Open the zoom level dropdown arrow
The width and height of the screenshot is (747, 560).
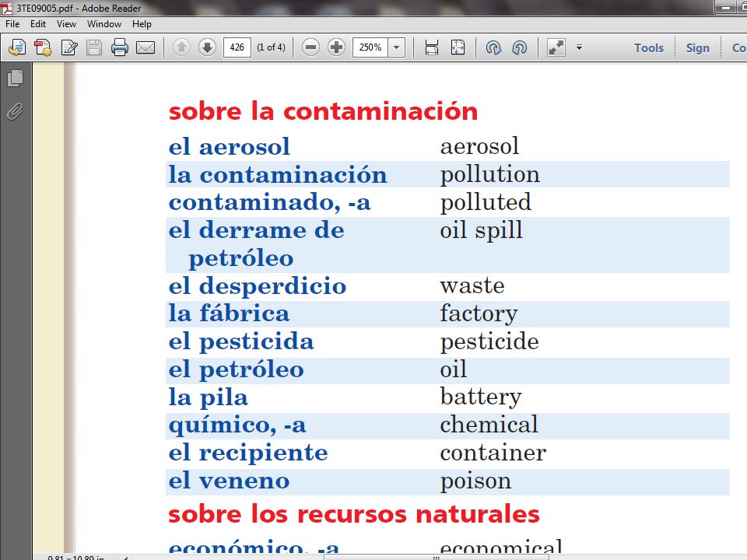[396, 47]
